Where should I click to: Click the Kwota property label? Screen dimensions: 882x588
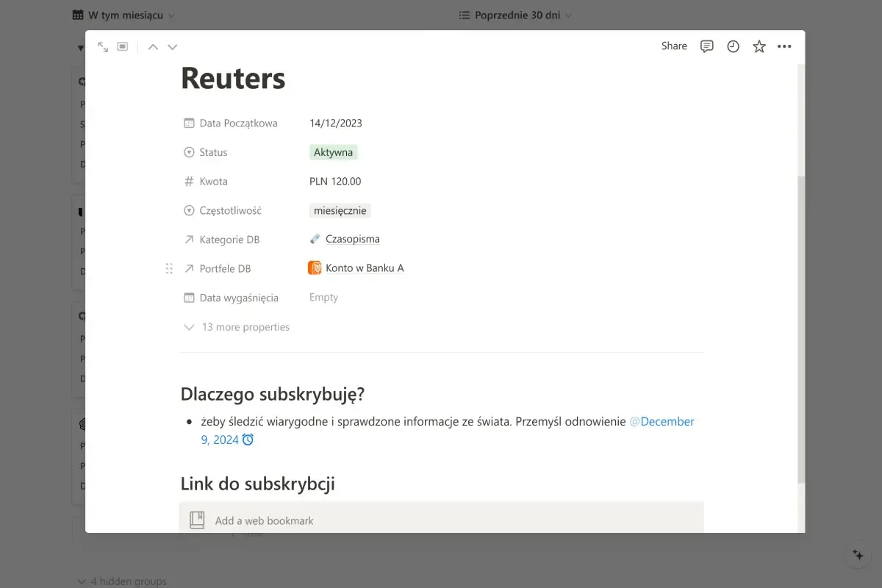(213, 182)
